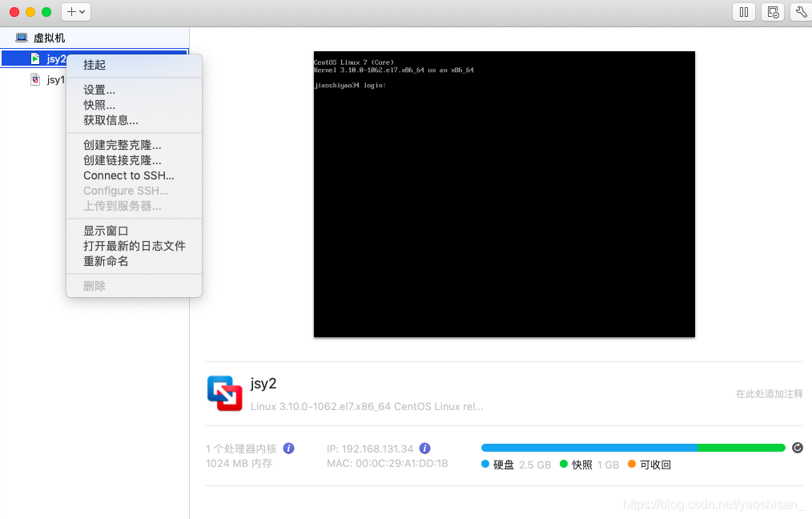Choose 快照... in the context menu
The image size is (812, 519).
pyautogui.click(x=134, y=105)
